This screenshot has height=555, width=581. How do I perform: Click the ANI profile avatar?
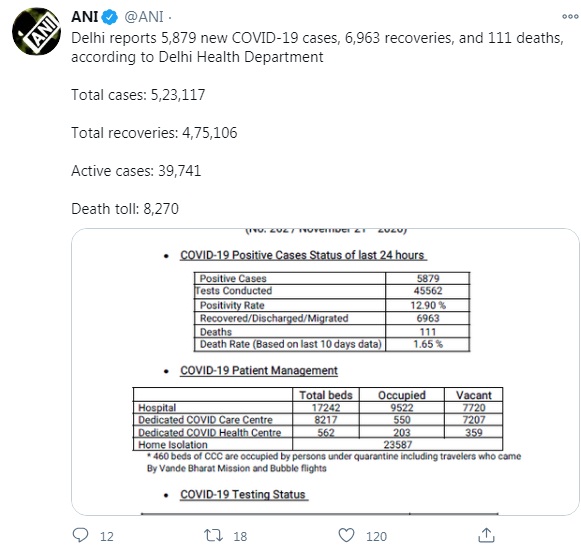tap(36, 31)
